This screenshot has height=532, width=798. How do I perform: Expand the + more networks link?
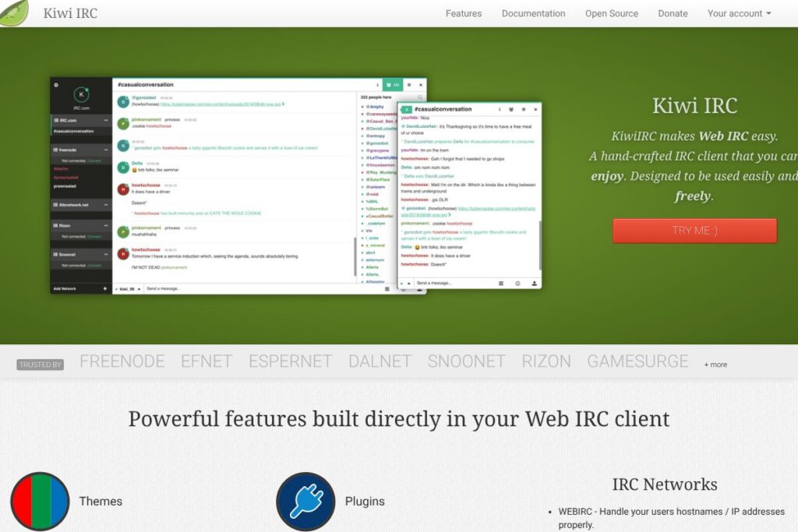715,365
